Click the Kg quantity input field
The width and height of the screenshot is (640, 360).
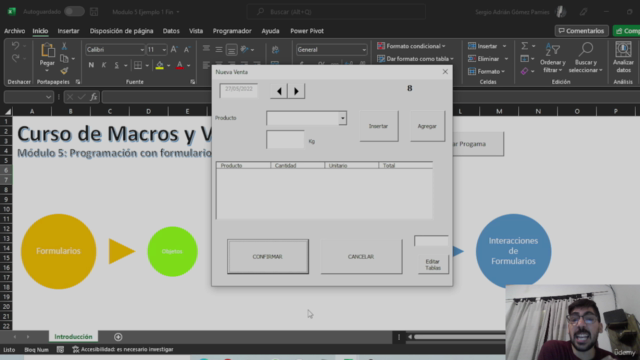pyautogui.click(x=285, y=140)
